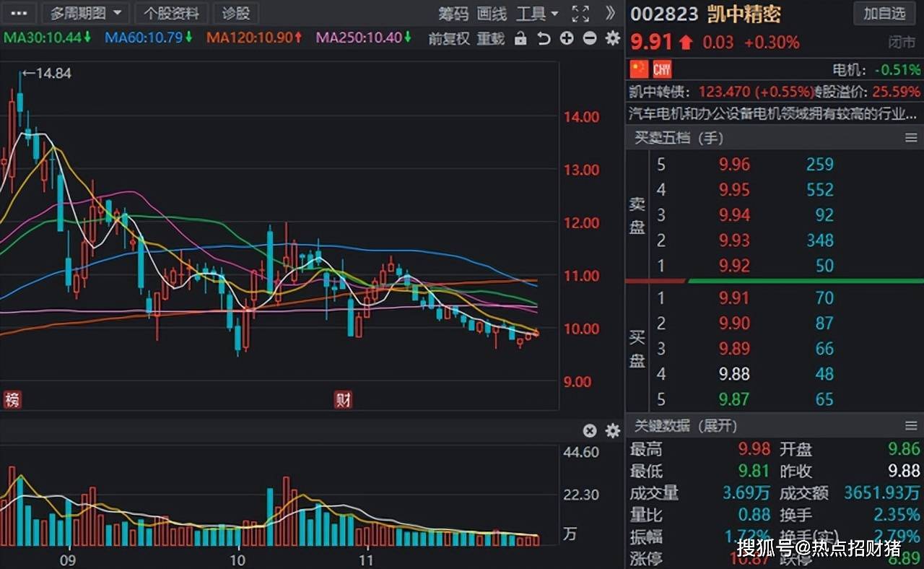Open the 个股资料 tab
This screenshot has width=924, height=569.
(x=171, y=13)
